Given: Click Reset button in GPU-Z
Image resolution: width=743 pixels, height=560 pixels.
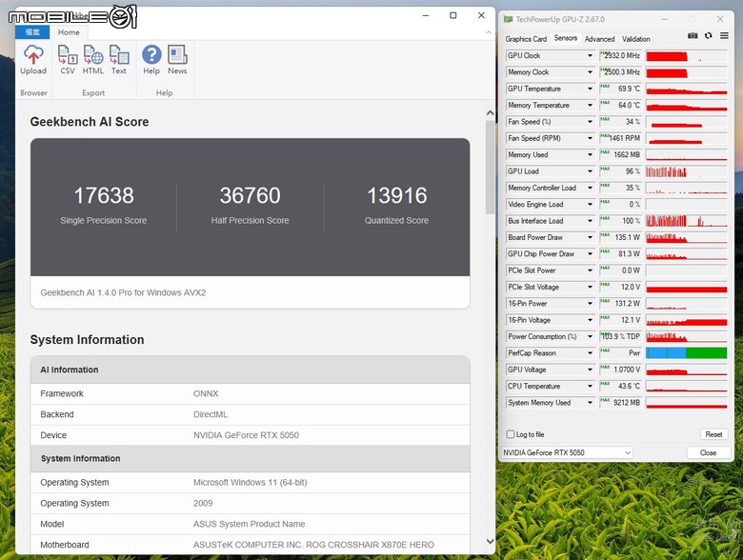Looking at the screenshot, I should tap(713, 434).
